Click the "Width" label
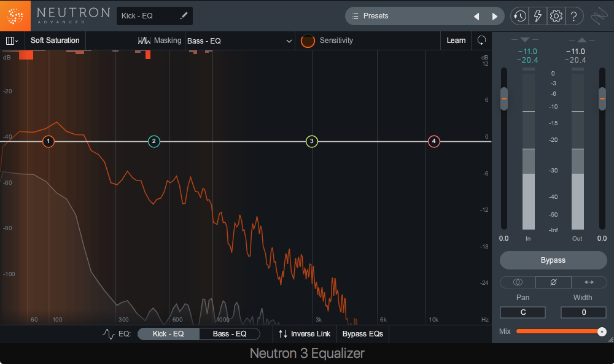The image size is (614, 364). tap(583, 298)
